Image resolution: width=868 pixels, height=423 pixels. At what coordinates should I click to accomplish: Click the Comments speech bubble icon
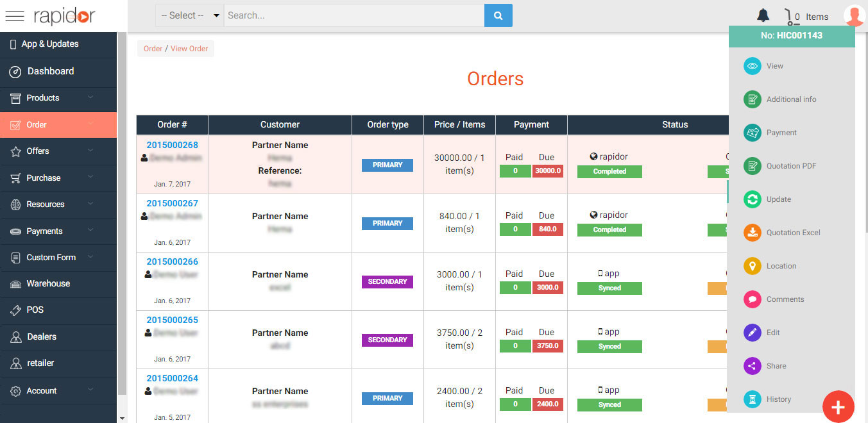[752, 299]
